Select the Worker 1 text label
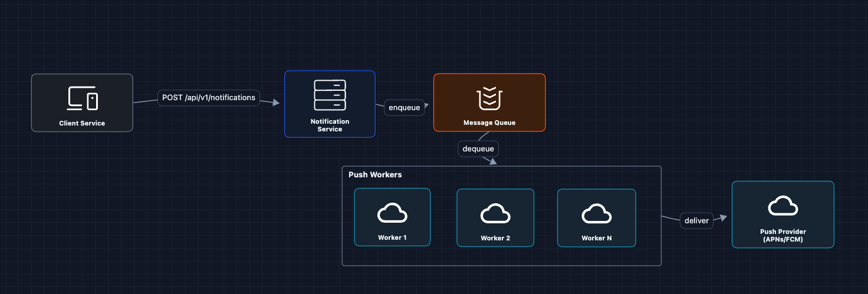 392,238
